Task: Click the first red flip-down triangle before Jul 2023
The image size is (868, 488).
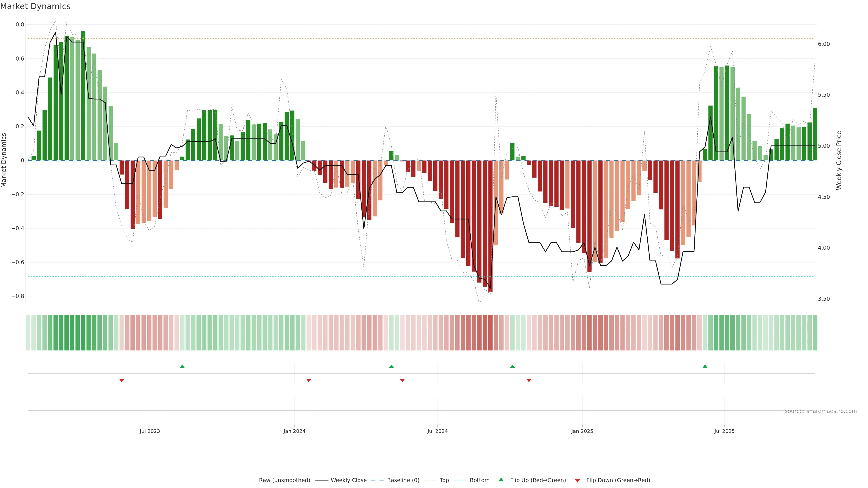Action: [x=122, y=380]
